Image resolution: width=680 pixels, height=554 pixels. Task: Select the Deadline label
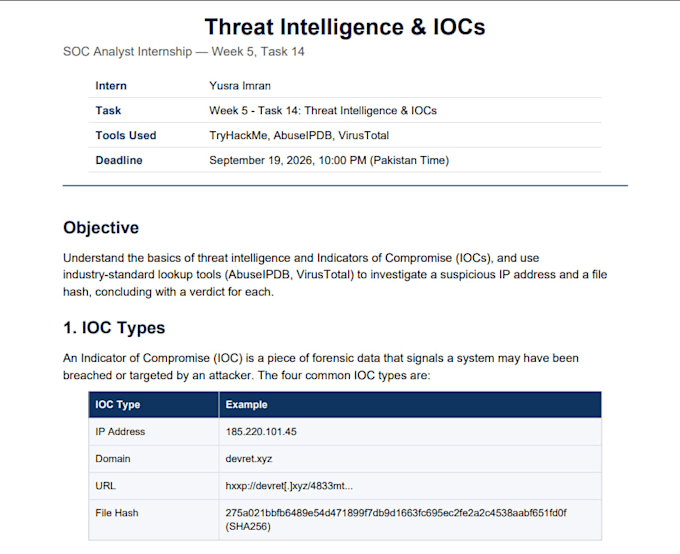click(x=119, y=160)
